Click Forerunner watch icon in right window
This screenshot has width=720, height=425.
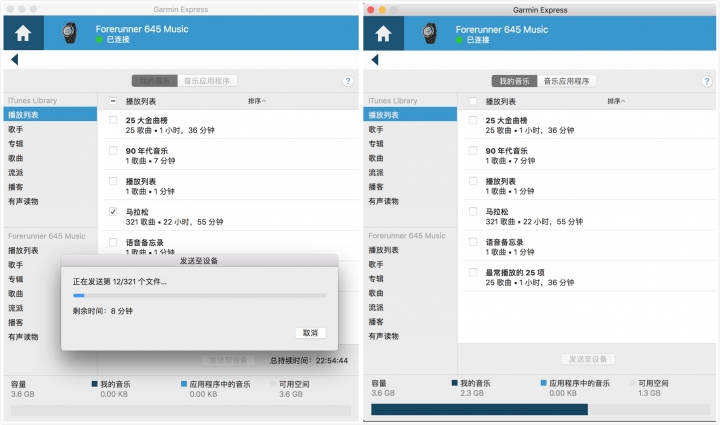click(430, 34)
